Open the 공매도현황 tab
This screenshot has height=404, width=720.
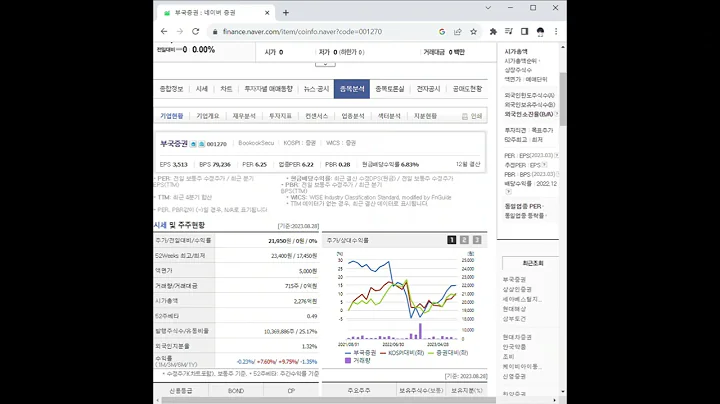[x=467, y=89]
